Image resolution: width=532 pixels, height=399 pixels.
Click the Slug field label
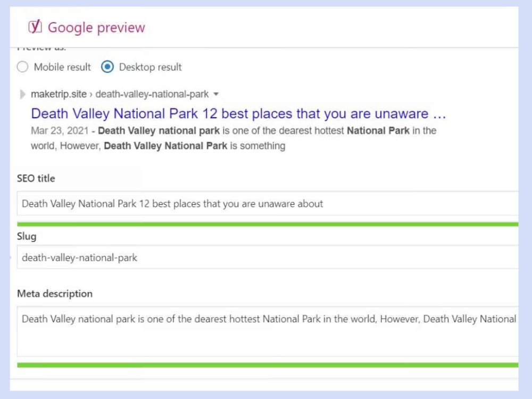pyautogui.click(x=27, y=236)
